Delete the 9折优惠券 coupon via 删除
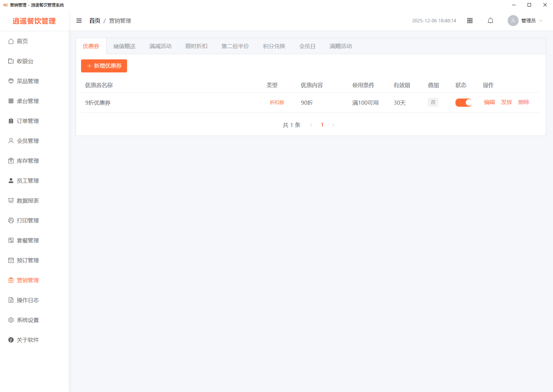The image size is (553, 392). tap(523, 102)
